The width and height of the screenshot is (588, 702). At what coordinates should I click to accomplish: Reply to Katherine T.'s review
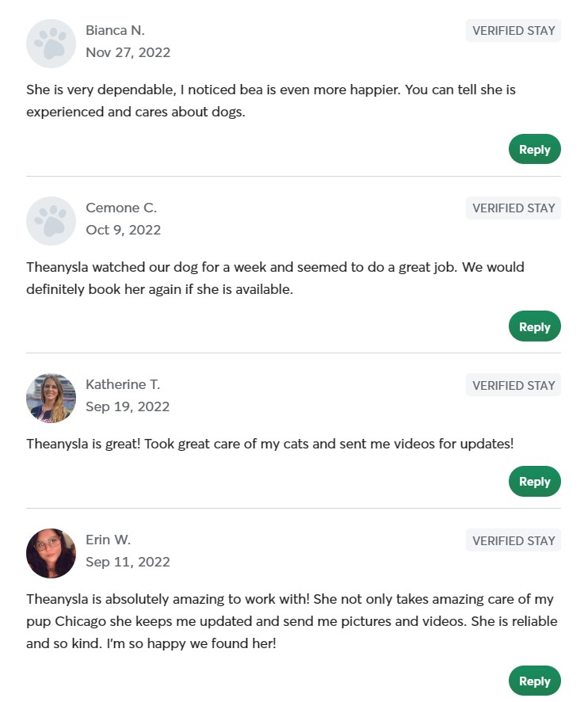pos(534,482)
